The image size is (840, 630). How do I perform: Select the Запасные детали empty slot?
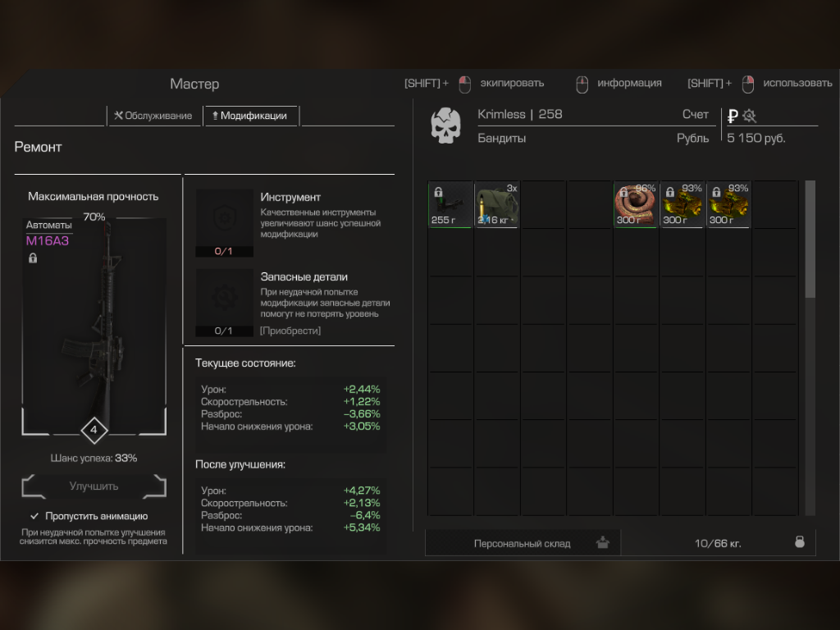pyautogui.click(x=224, y=303)
